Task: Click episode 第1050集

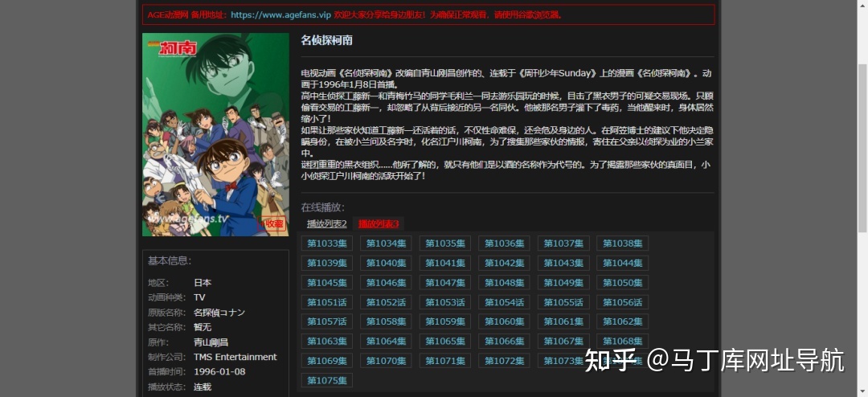Action: 623,283
